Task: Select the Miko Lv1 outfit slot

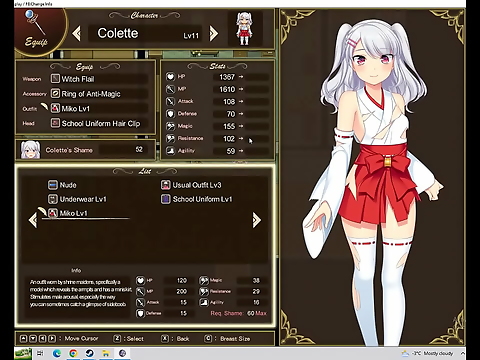Action: (x=99, y=108)
